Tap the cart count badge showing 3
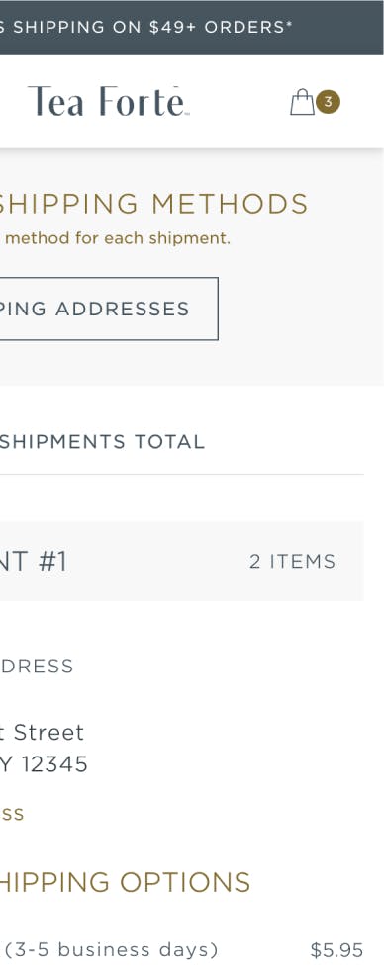384x980 pixels. 328,102
